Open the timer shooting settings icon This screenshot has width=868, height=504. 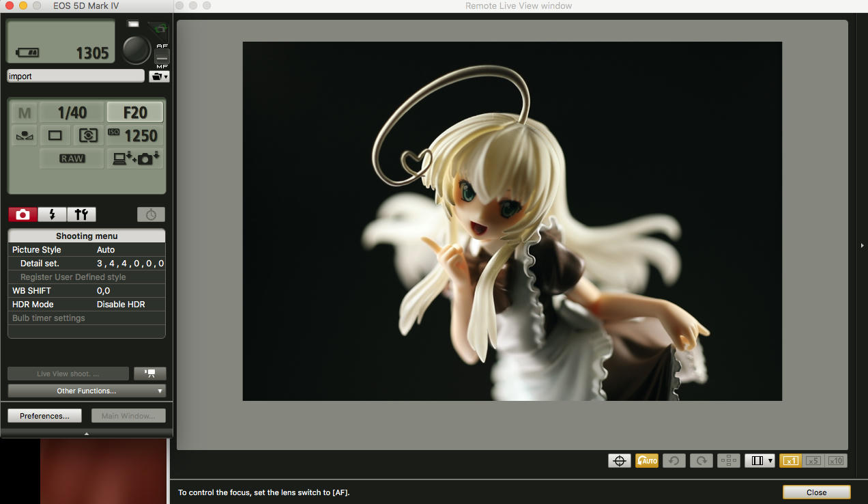[x=151, y=214]
